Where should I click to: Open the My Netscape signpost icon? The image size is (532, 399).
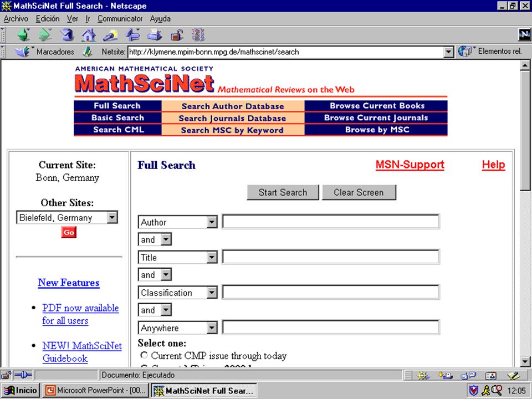point(132,35)
